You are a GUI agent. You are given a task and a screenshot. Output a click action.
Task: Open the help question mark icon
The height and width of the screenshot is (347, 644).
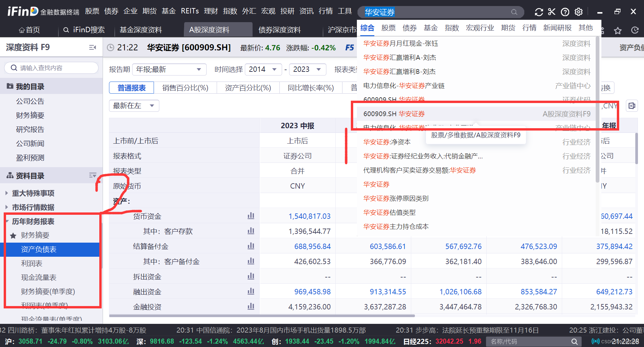tap(565, 12)
